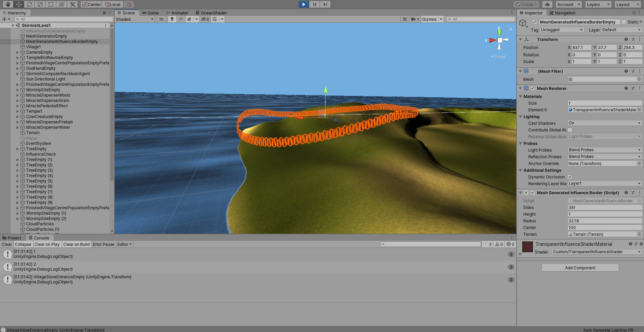Viewport: 644px width, 332px height.
Task: Select the combined Transform tool
Action: pyautogui.click(x=62, y=4)
